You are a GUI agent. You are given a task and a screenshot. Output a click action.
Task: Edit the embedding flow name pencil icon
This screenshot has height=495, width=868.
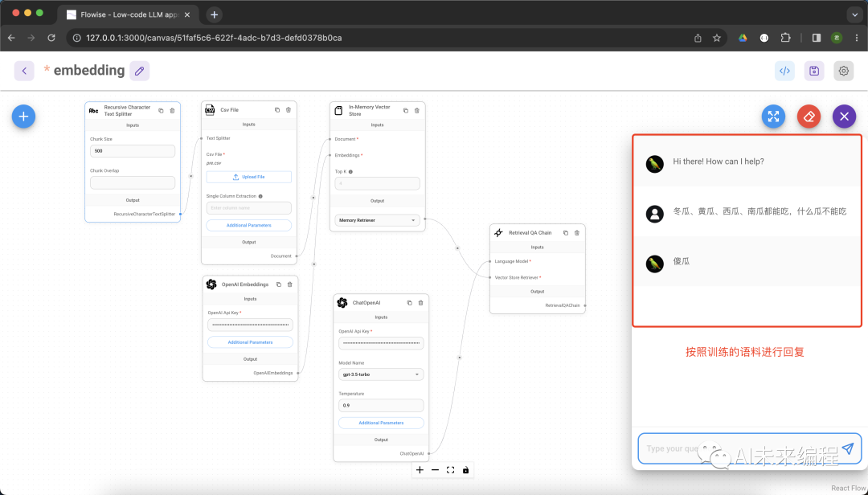pos(140,71)
